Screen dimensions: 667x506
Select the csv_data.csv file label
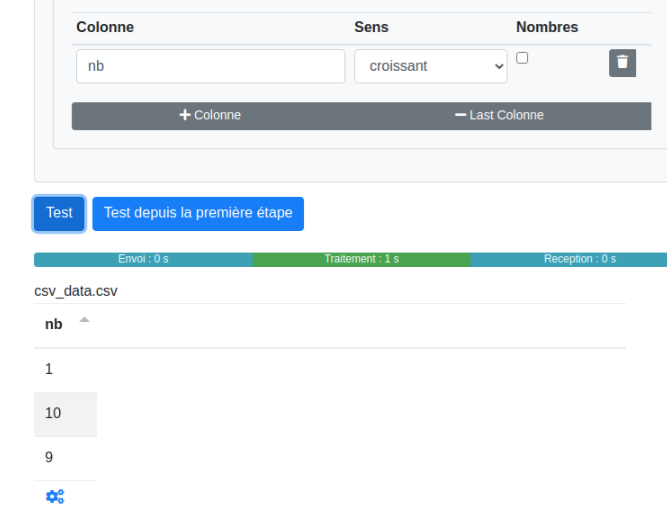[x=76, y=291]
